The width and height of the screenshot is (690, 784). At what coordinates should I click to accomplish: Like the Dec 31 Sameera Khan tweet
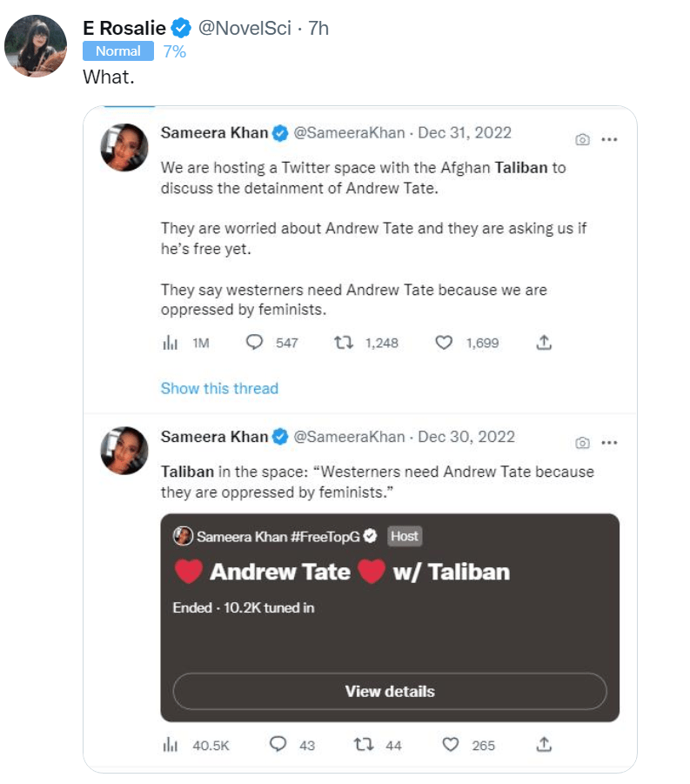[x=444, y=343]
